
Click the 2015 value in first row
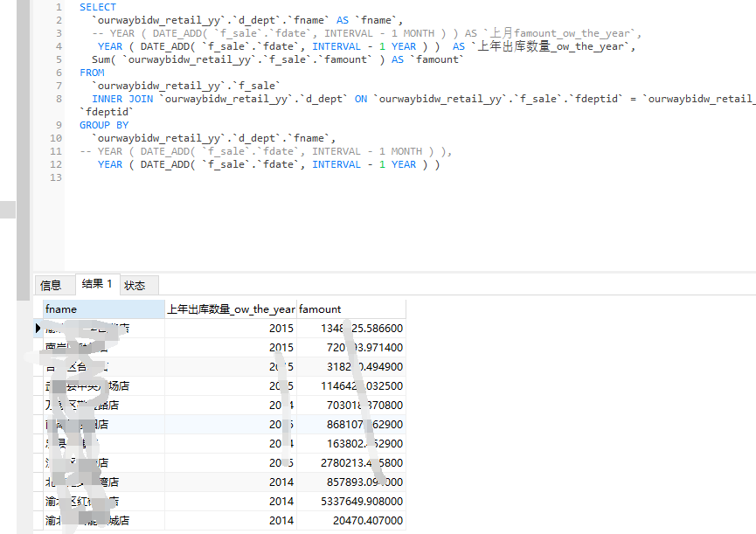tap(281, 328)
